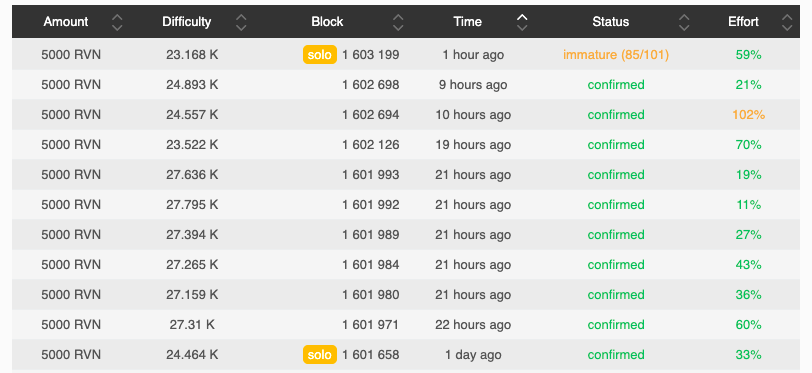The height and width of the screenshot is (373, 812).
Task: Open block 1 602 698
Action: point(371,84)
